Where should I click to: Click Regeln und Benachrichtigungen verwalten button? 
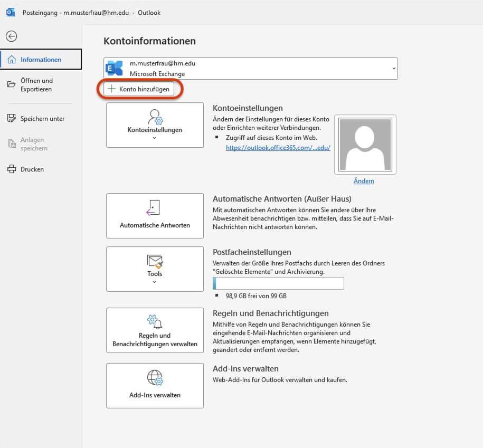[155, 330]
